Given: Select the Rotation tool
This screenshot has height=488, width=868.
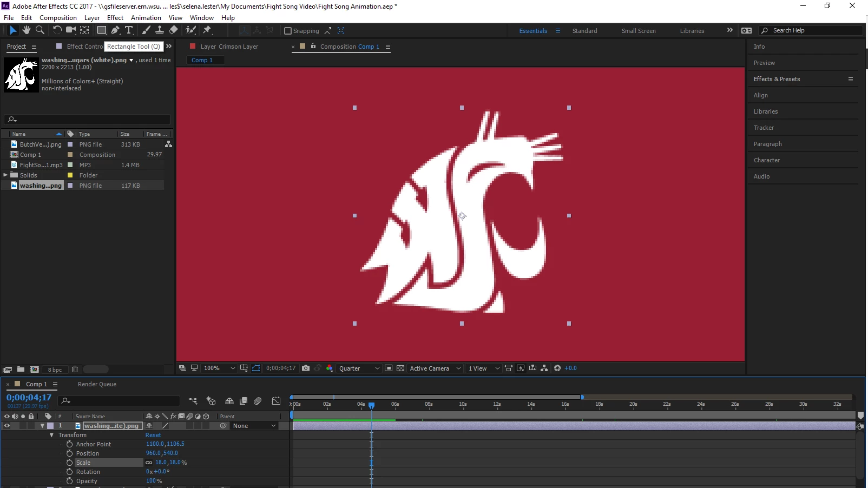Looking at the screenshot, I should 57,30.
